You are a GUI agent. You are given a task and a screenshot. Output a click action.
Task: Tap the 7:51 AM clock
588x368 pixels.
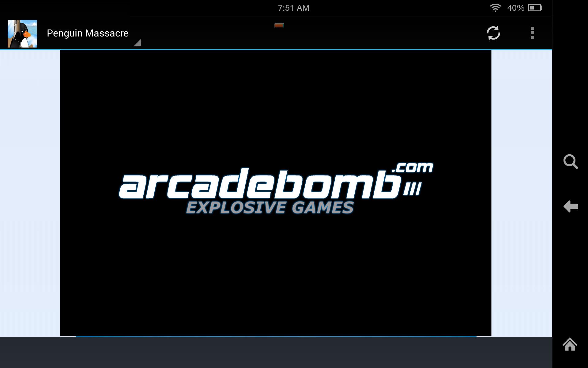point(293,8)
